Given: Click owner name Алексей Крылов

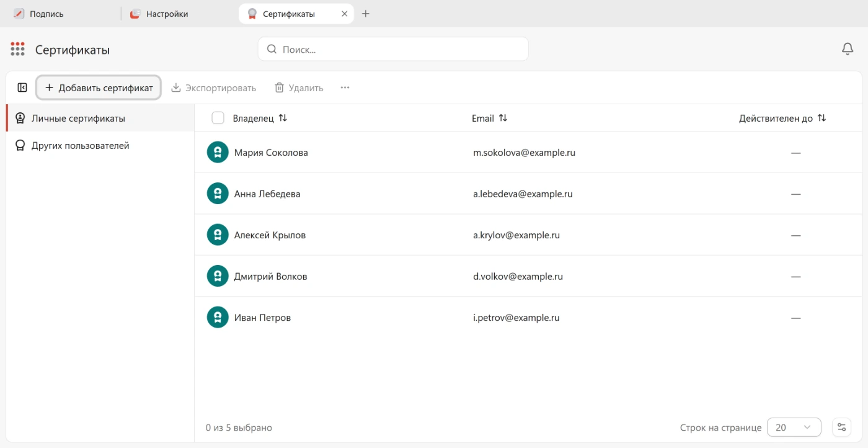Looking at the screenshot, I should coord(270,235).
